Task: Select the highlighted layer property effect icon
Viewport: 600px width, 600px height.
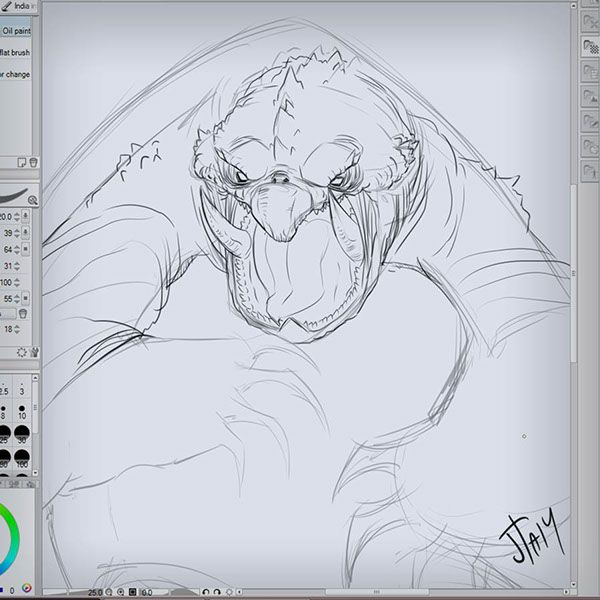Action: [x=590, y=46]
